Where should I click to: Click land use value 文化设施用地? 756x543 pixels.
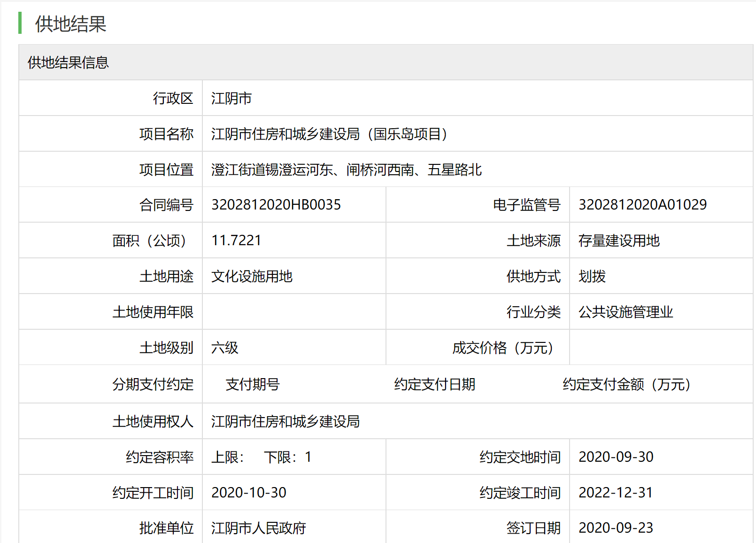(x=252, y=276)
